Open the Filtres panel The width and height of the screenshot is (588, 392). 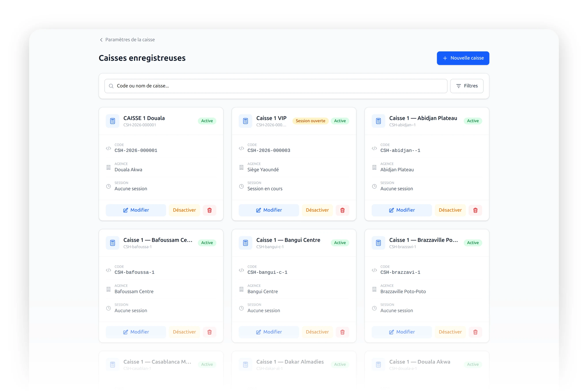[x=466, y=86]
